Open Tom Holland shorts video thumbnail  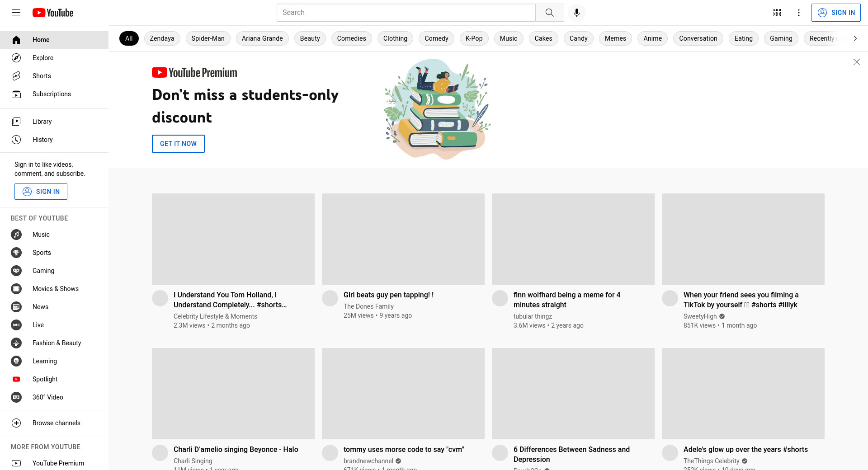233,239
